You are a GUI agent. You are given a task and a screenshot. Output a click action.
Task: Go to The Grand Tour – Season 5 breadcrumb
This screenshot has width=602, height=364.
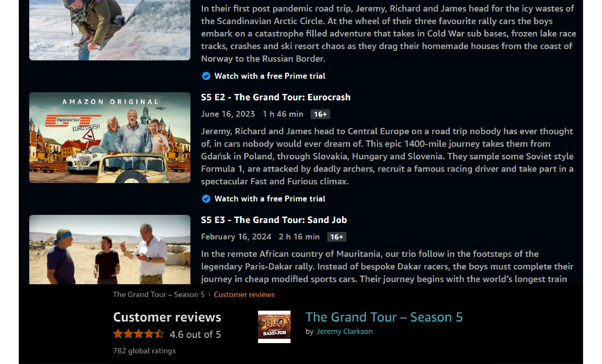159,295
